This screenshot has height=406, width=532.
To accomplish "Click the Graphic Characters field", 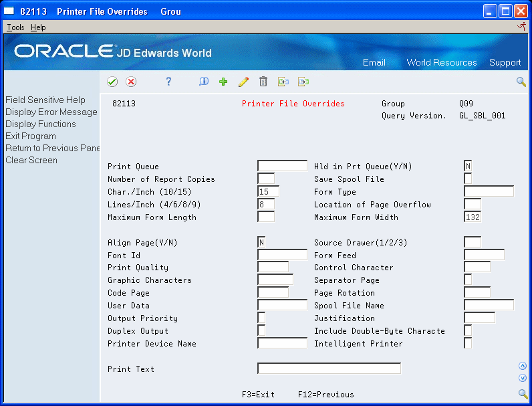I will (x=275, y=280).
